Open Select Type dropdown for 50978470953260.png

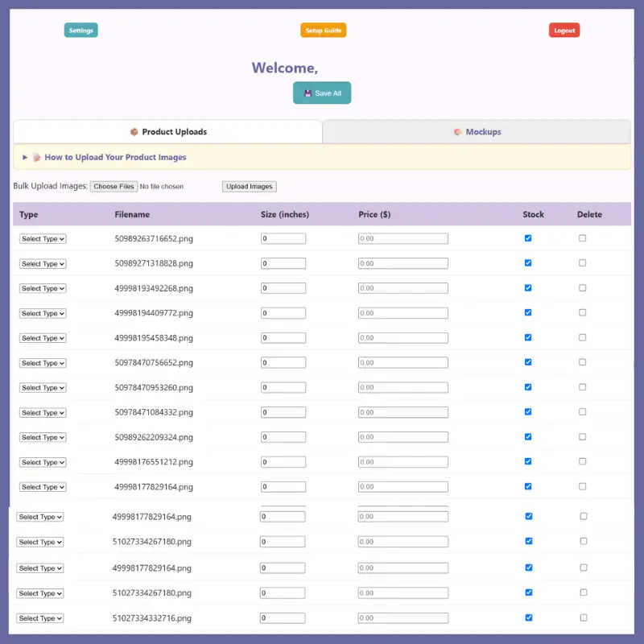point(43,388)
